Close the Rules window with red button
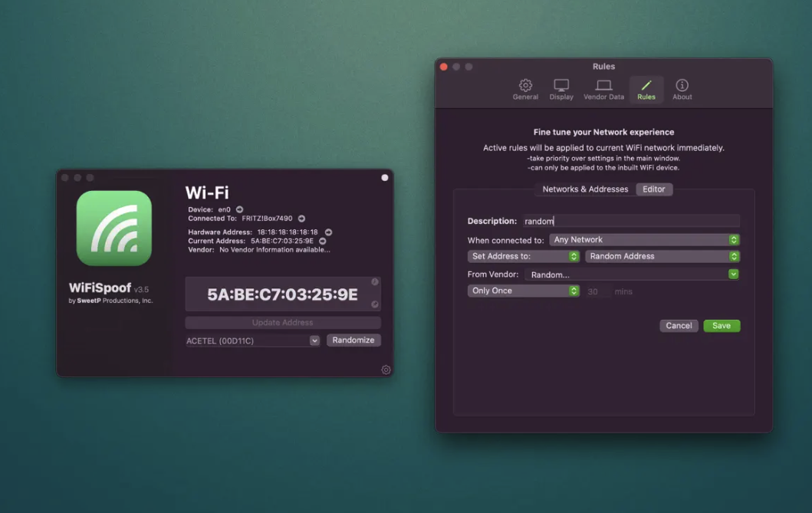The image size is (812, 513). point(444,67)
